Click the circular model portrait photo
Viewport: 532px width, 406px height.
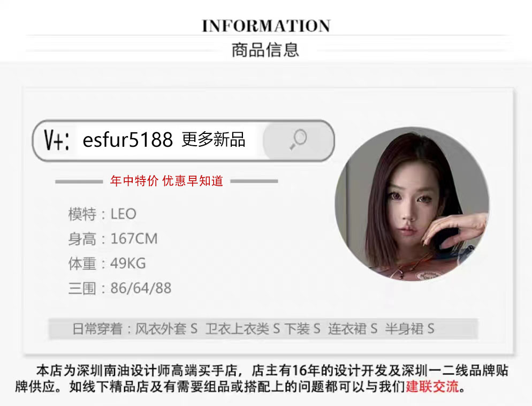412,204
